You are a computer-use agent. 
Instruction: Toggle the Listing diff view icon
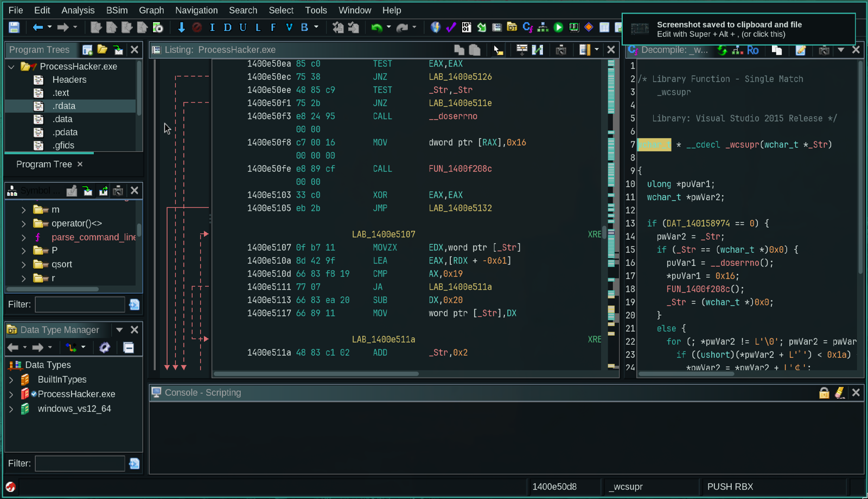pyautogui.click(x=538, y=50)
